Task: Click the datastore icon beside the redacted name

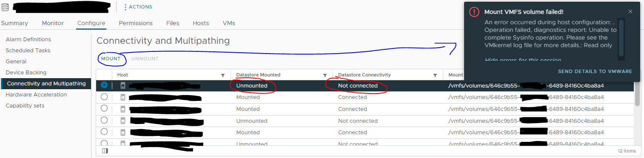Action: (x=5, y=7)
